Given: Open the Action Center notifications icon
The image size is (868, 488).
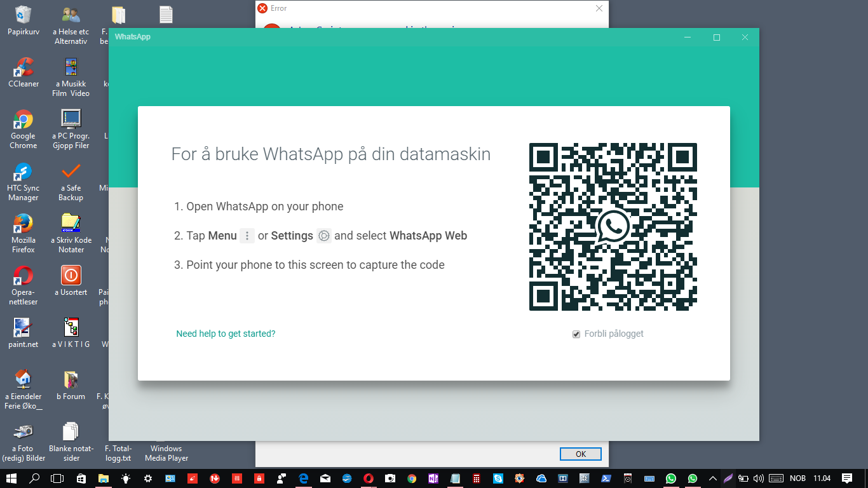Looking at the screenshot, I should [847, 478].
